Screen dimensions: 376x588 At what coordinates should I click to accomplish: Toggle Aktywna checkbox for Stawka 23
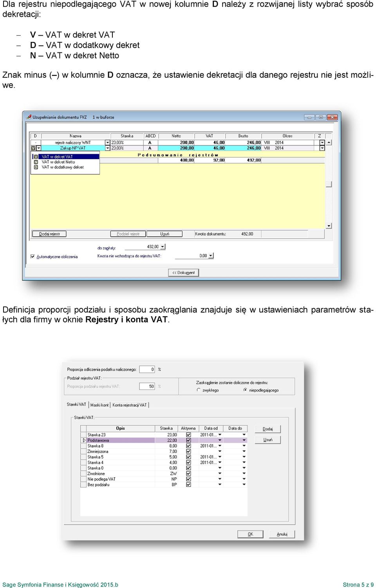pyautogui.click(x=188, y=435)
